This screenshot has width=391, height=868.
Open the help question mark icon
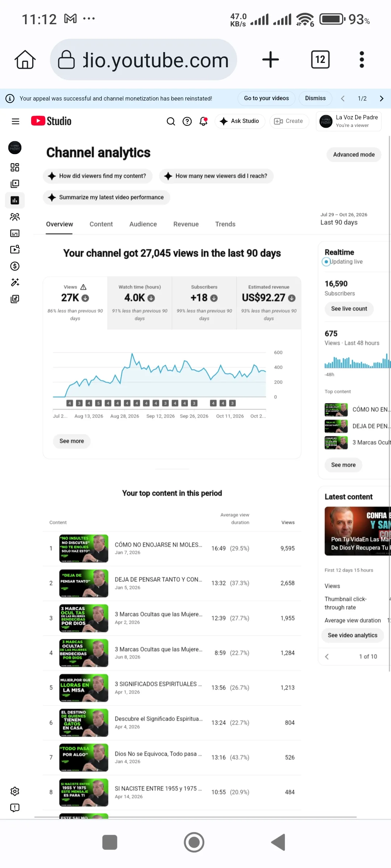click(187, 122)
